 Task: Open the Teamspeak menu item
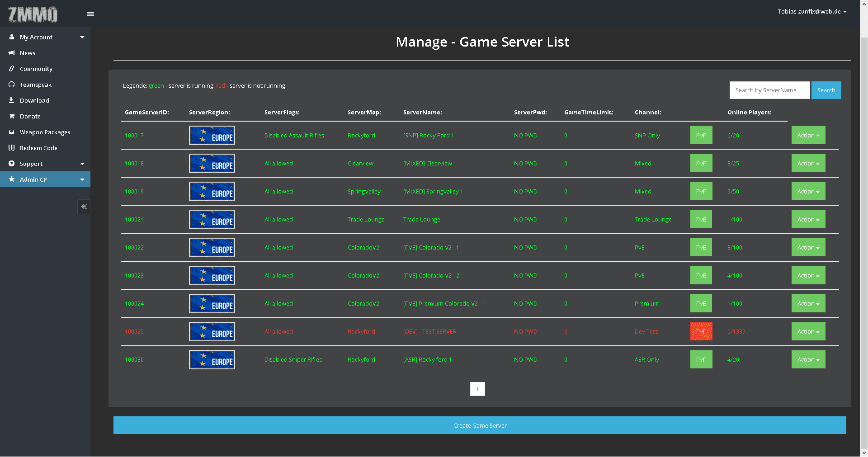[45, 85]
